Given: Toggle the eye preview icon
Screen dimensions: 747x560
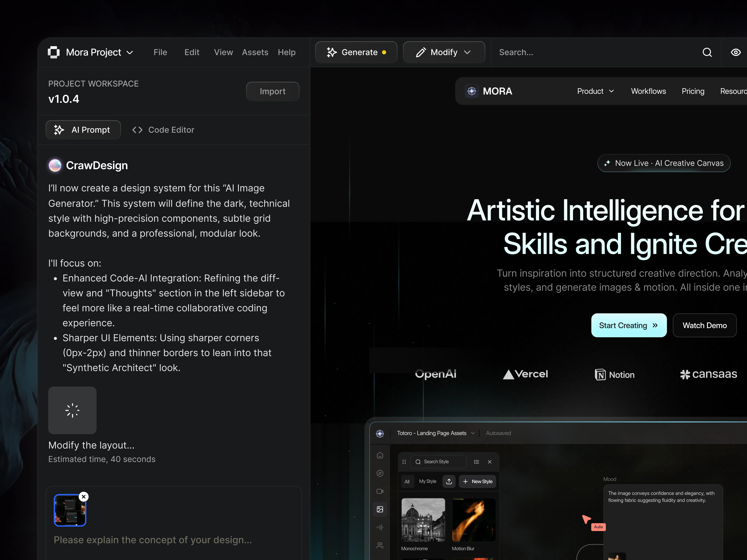Looking at the screenshot, I should pyautogui.click(x=735, y=52).
